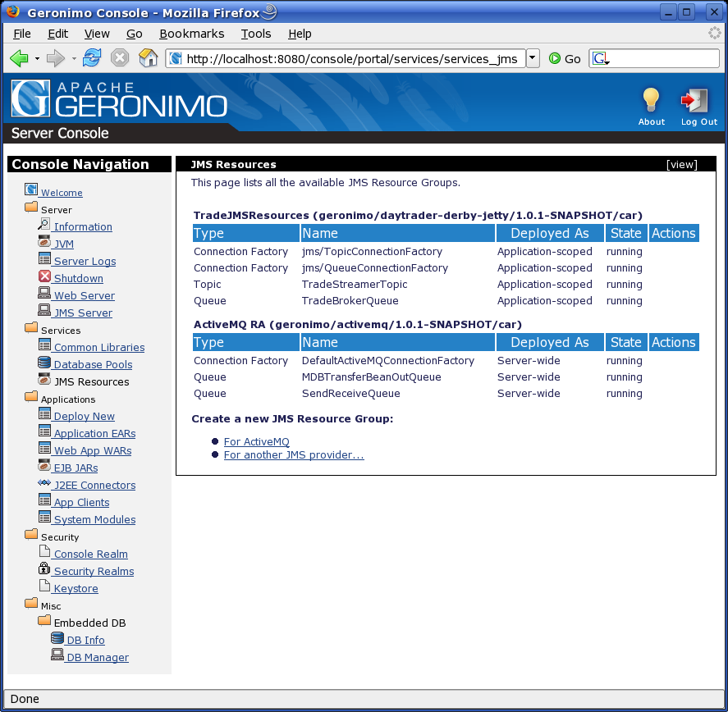728x712 pixels.
Task: Click the TradeStreamerTopic name cell
Action: point(355,284)
